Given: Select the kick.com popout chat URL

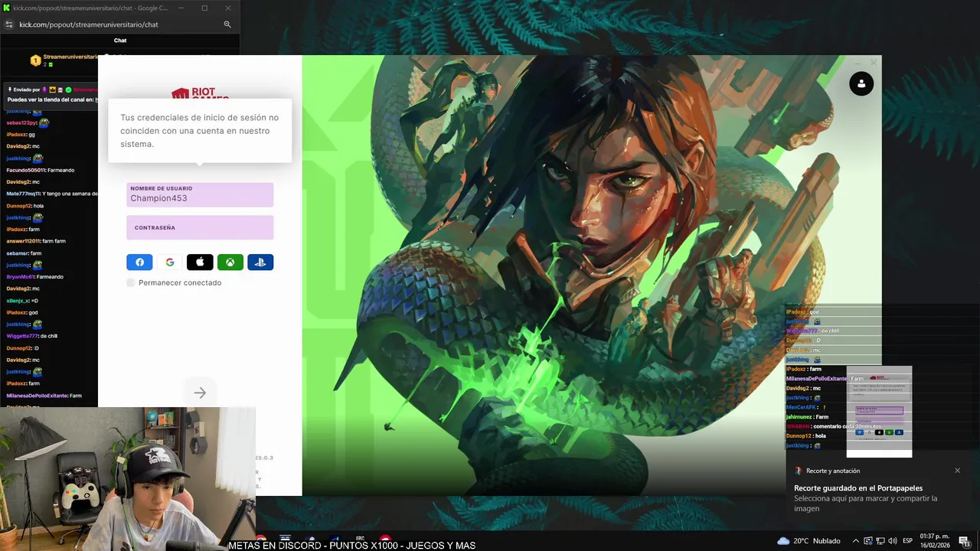Looking at the screenshot, I should tap(89, 24).
